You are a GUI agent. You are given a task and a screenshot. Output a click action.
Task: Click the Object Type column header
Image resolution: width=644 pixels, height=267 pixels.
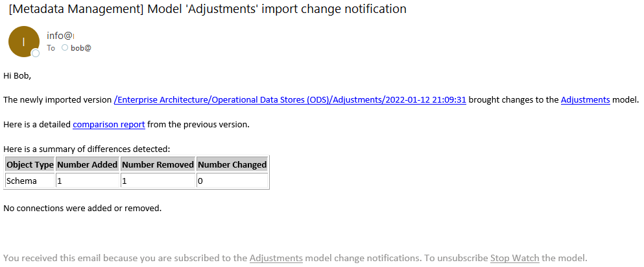pos(30,164)
